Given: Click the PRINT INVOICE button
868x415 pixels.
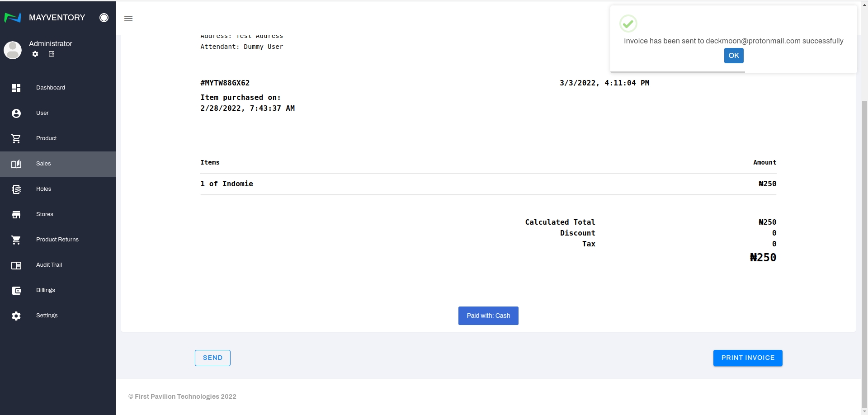Looking at the screenshot, I should point(748,358).
